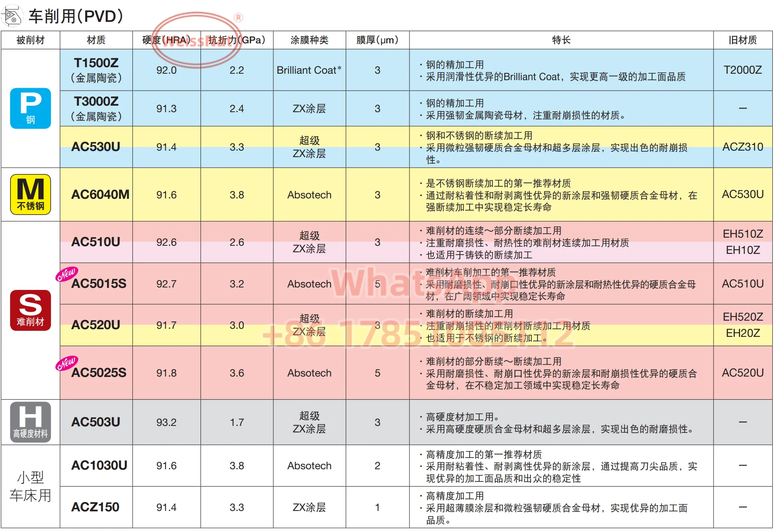
Task: Click strength value 2.4 for T3000Z
Action: click(x=237, y=109)
